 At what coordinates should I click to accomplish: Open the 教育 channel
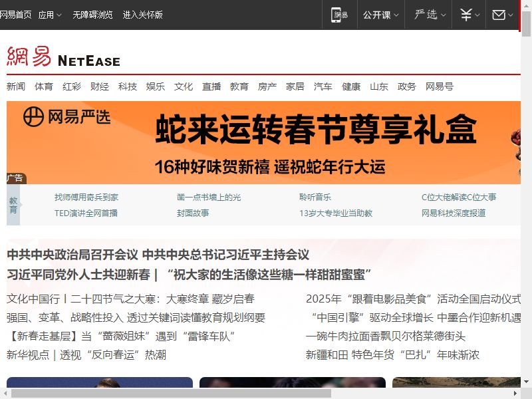[x=239, y=86]
